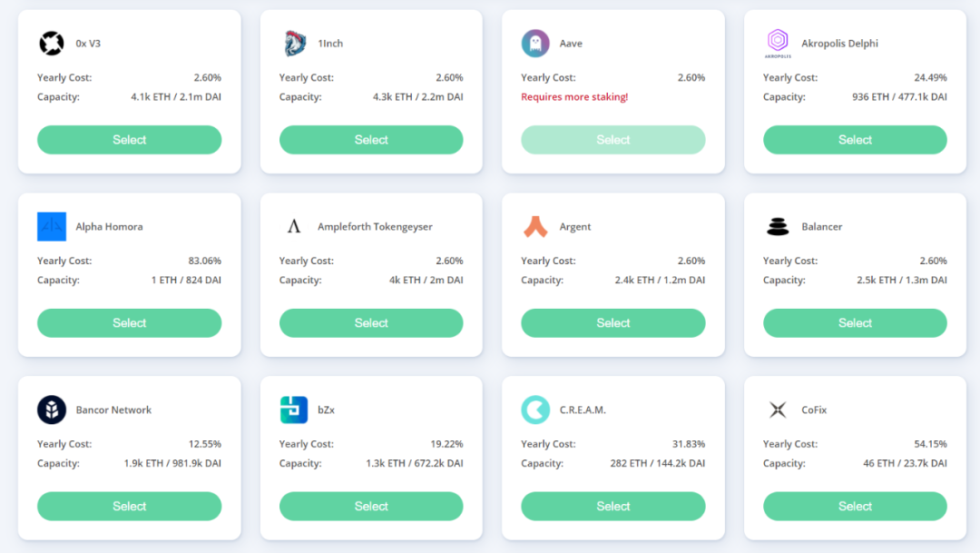Select the Balancer cover option
This screenshot has width=980, height=553.
point(855,323)
